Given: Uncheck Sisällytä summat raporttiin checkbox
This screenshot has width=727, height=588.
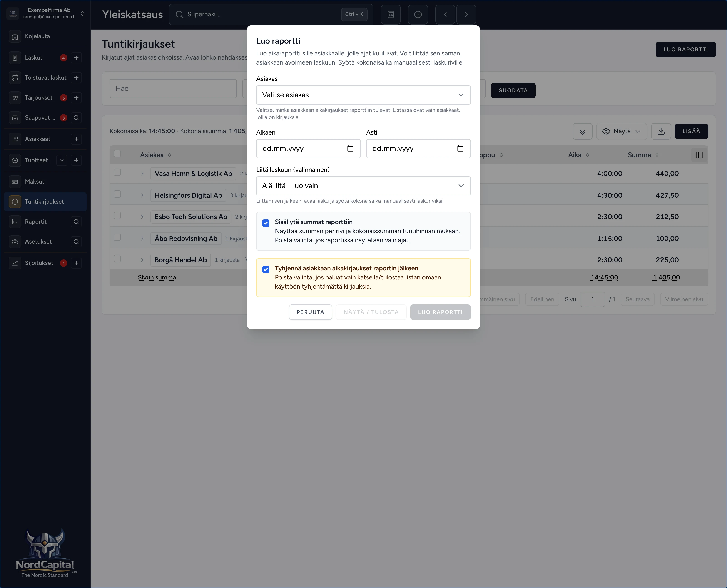Looking at the screenshot, I should (266, 223).
